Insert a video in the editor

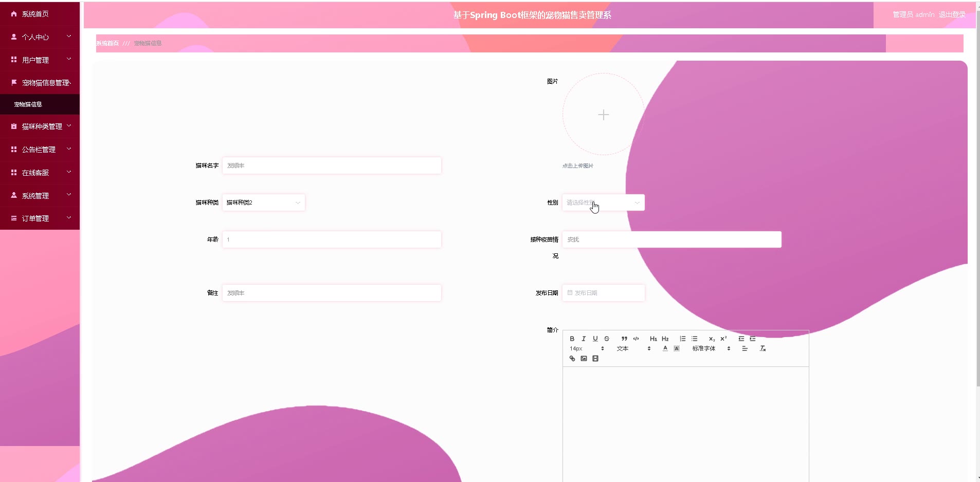595,359
